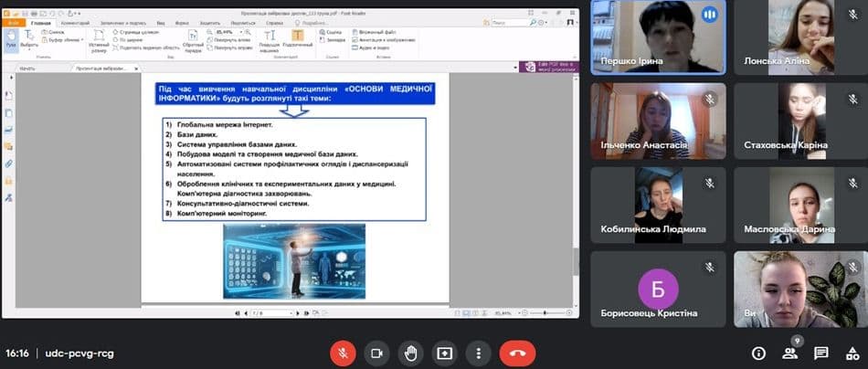868x369 pixels.
Task: Click the Bookmark (Закладка) tool
Action: point(333,40)
